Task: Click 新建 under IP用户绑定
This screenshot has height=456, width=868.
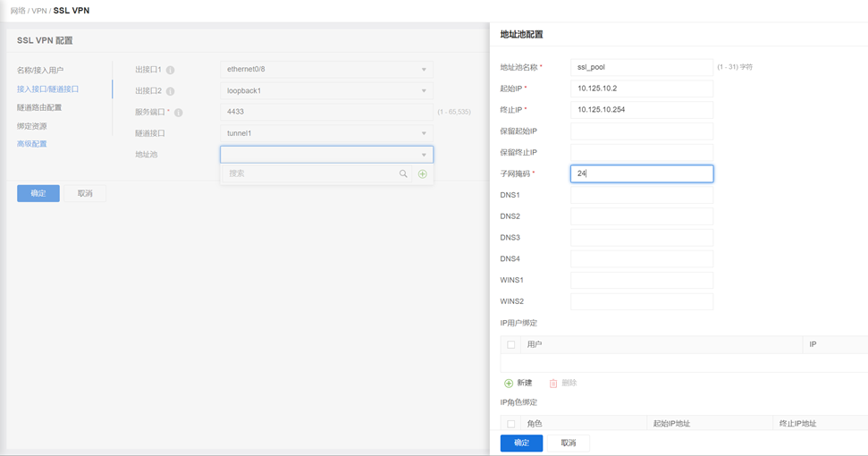Action: click(x=518, y=383)
